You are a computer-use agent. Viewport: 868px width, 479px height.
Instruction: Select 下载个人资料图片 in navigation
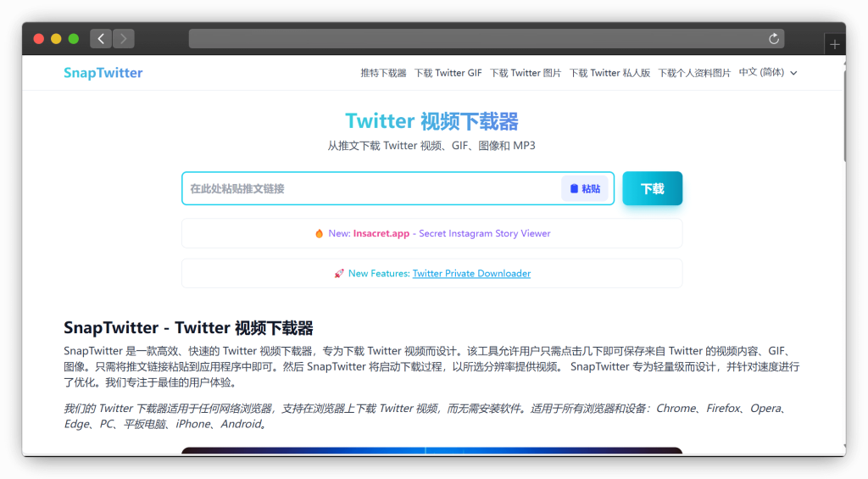694,73
